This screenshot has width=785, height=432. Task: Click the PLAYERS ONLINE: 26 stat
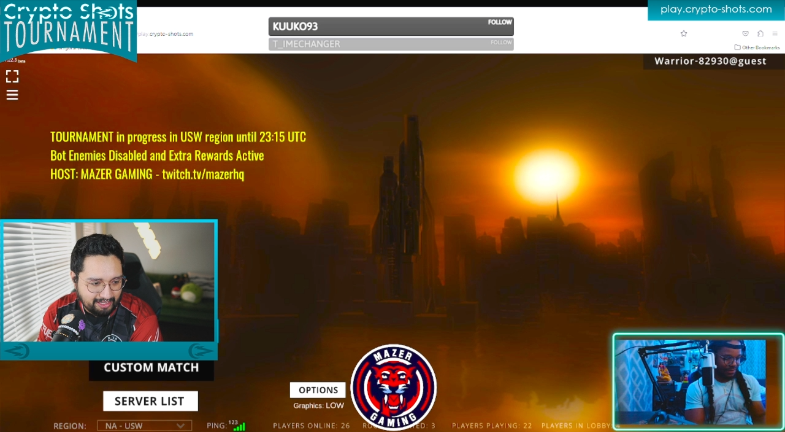click(x=311, y=426)
